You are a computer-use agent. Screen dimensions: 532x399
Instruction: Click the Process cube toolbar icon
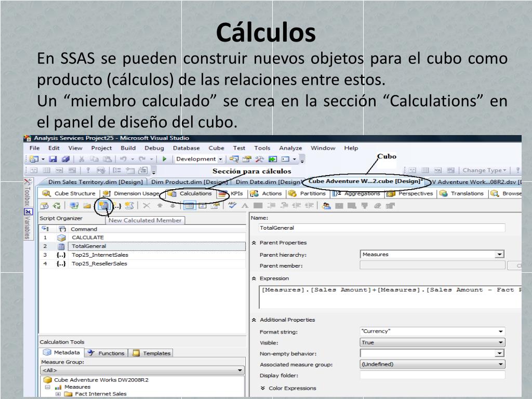click(45, 206)
